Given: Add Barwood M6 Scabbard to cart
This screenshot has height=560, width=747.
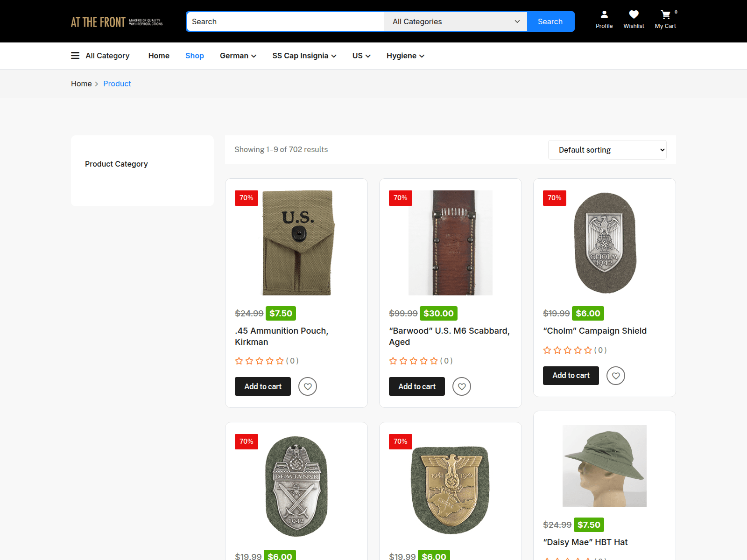Looking at the screenshot, I should tap(417, 386).
